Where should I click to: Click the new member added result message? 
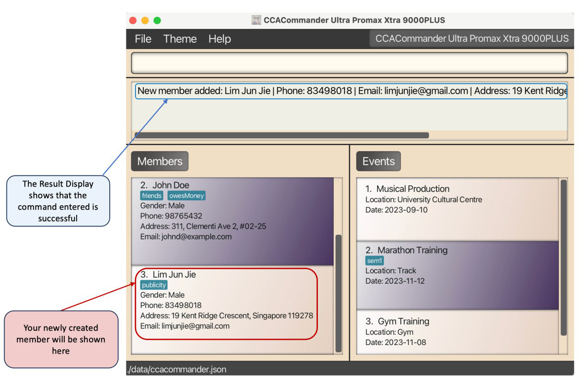351,91
